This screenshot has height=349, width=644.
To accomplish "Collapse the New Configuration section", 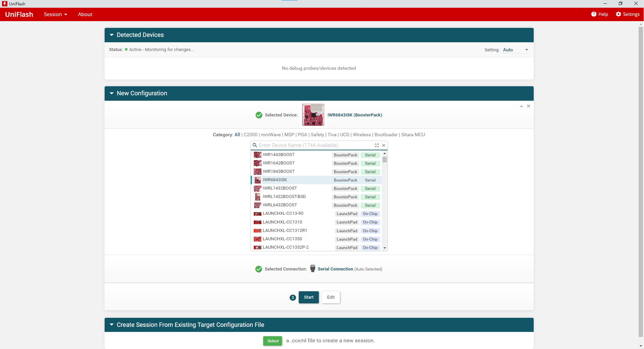I will coord(112,93).
